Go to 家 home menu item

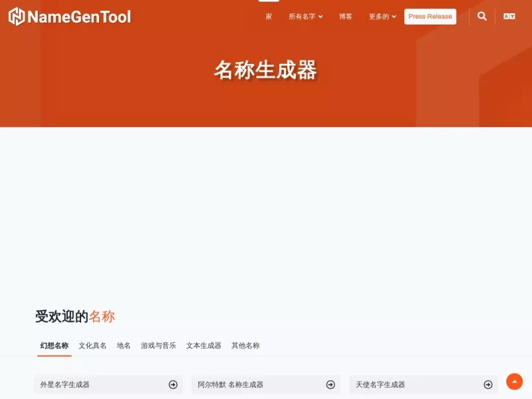coord(269,16)
